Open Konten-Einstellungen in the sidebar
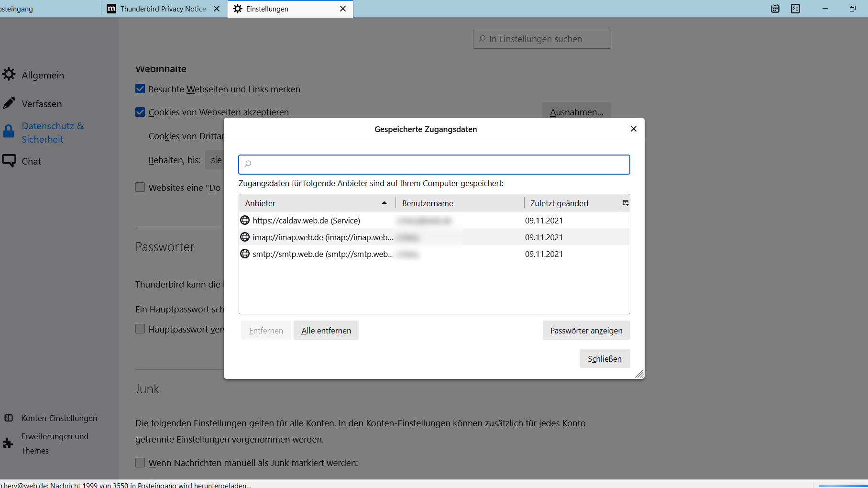Viewport: 868px width, 488px height. (x=59, y=418)
